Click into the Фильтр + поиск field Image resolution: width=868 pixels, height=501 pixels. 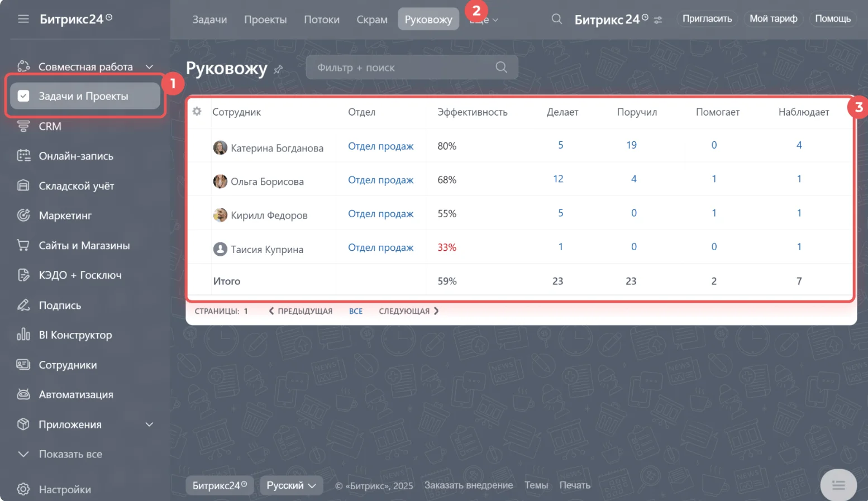pyautogui.click(x=412, y=68)
